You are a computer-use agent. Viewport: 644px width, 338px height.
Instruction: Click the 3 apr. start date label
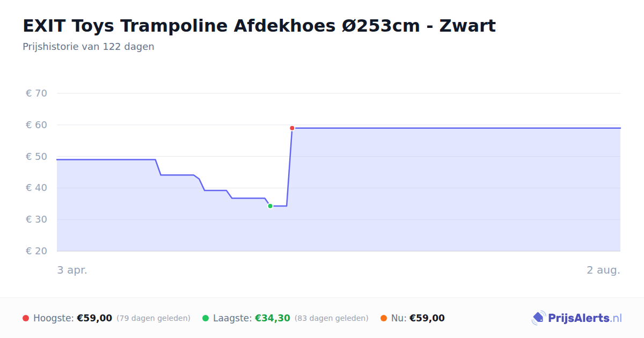(x=72, y=270)
